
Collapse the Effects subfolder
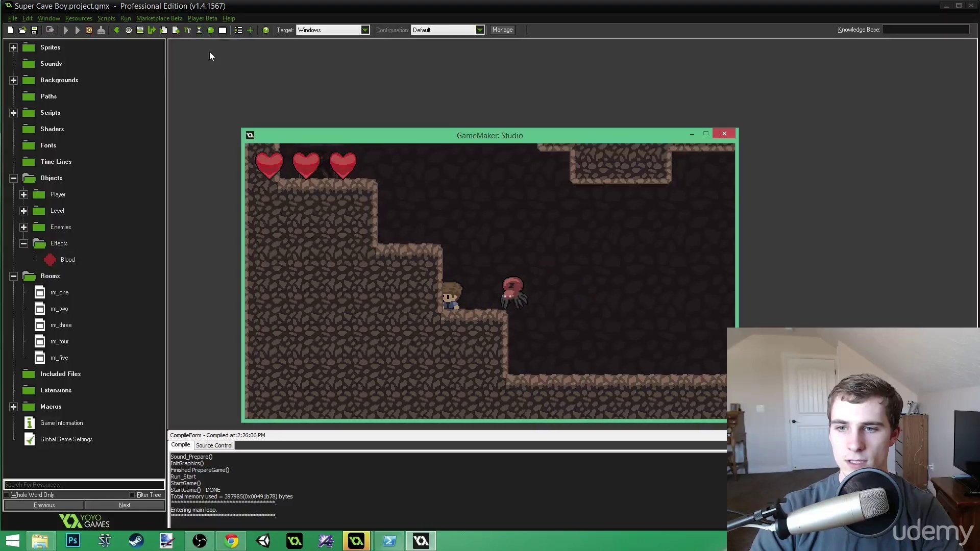[x=23, y=243]
